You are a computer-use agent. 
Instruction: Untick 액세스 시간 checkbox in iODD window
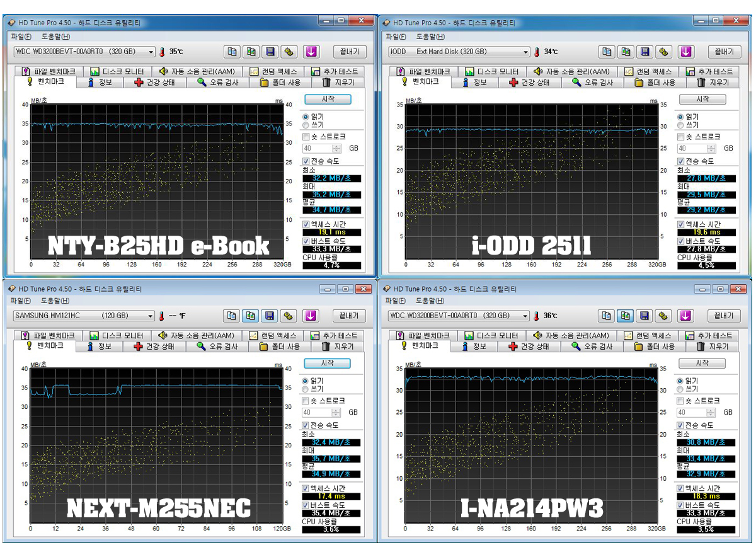tap(681, 224)
